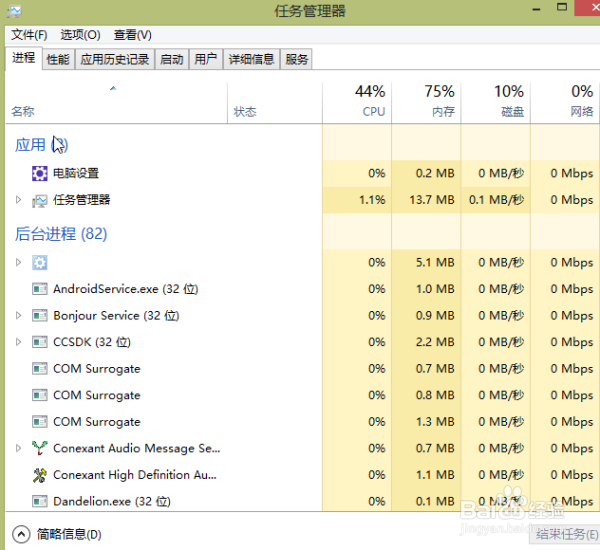This screenshot has width=600, height=550.
Task: Click the 简略信息(D) link
Action: pyautogui.click(x=69, y=534)
